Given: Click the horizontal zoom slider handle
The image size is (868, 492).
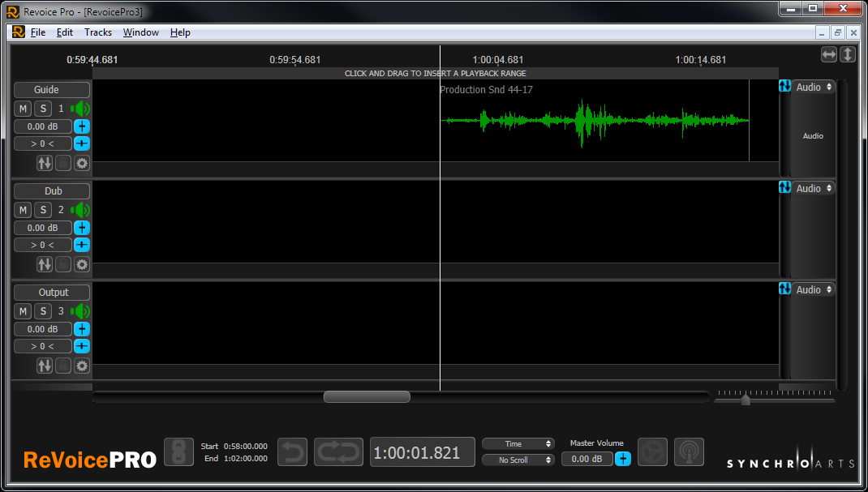Looking at the screenshot, I should [746, 400].
